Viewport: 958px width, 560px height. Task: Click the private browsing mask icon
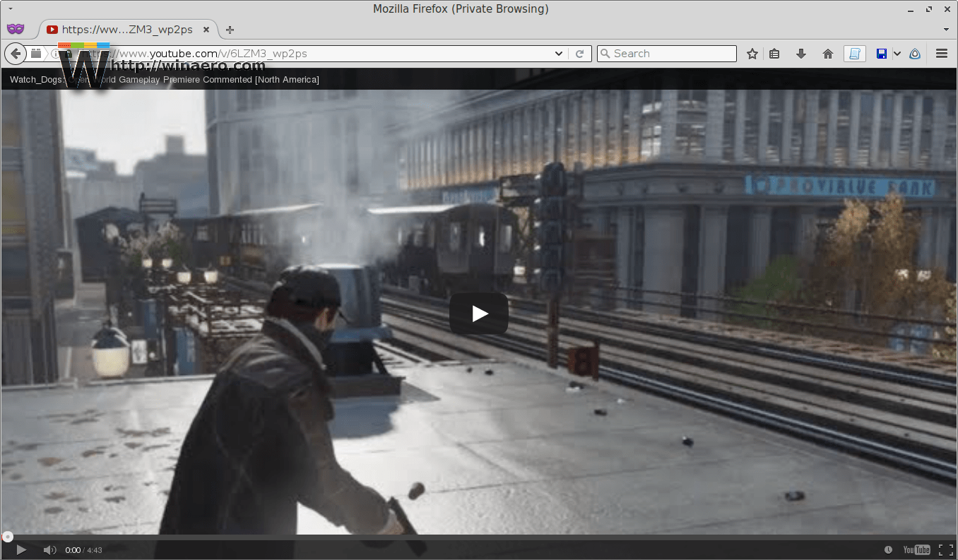click(x=16, y=28)
